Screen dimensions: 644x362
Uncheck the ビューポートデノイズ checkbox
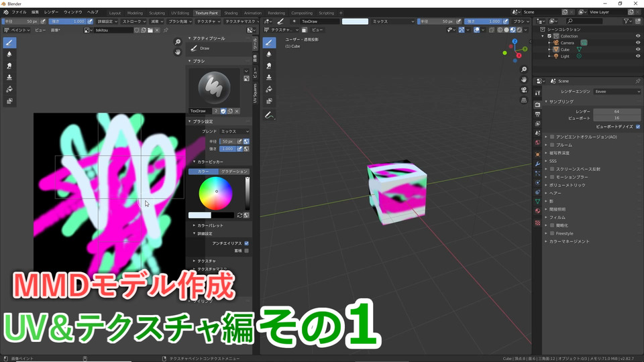(638, 127)
